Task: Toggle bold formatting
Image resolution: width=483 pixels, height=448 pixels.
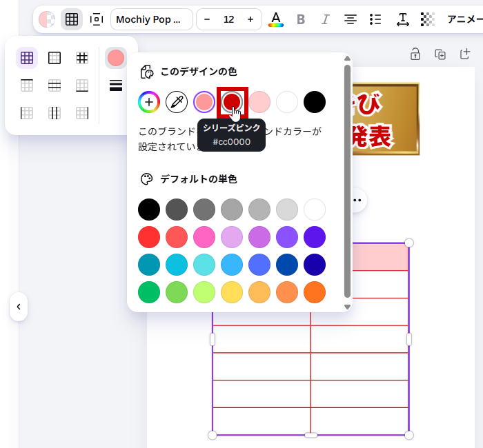Action: coord(301,19)
